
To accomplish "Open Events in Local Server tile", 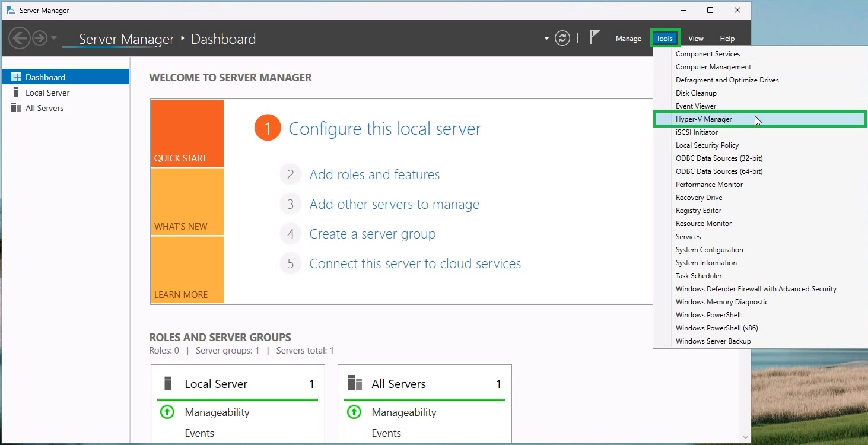I will tap(199, 433).
